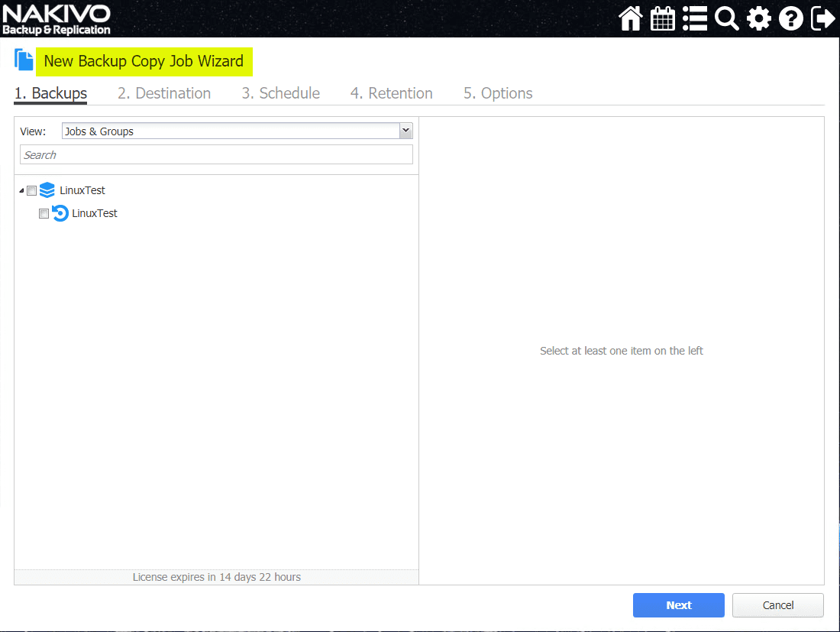
Task: Focus the Search input field
Action: (216, 155)
